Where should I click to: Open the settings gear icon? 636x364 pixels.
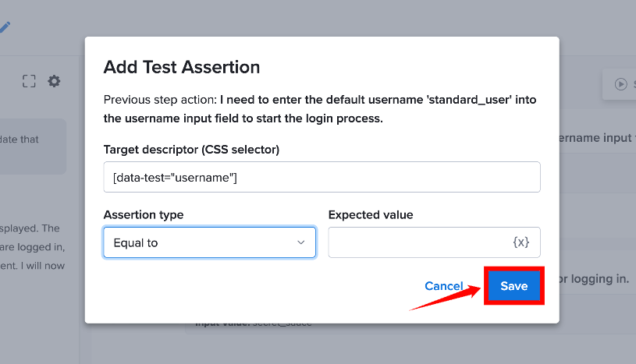pos(54,81)
